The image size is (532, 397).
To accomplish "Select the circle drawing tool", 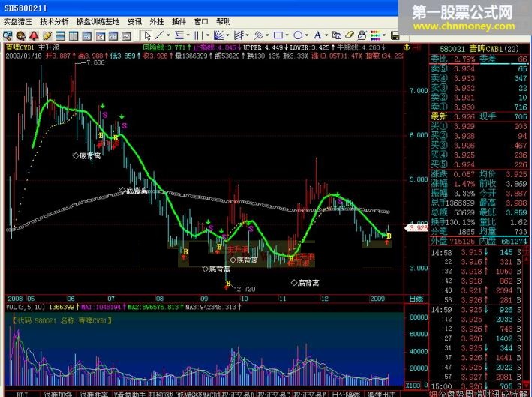I will pos(298,35).
